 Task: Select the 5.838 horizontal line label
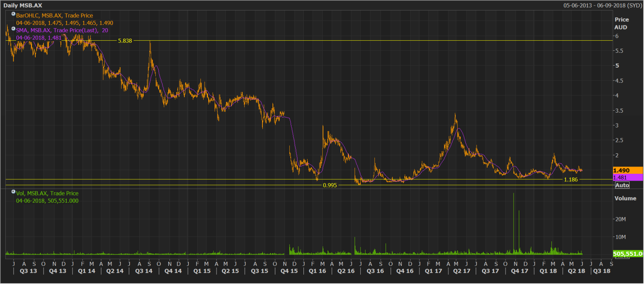[x=125, y=41]
